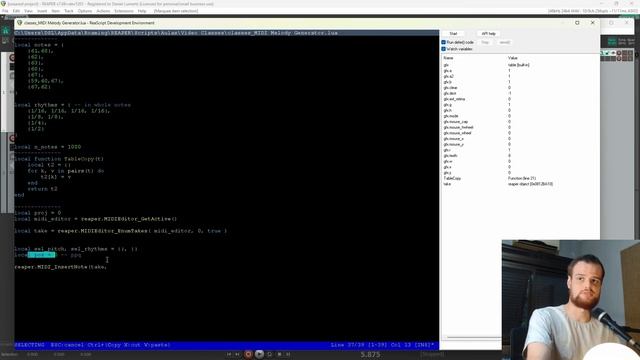Open the View menu in REAPER
This screenshot has height=360, width=640.
(28, 11)
